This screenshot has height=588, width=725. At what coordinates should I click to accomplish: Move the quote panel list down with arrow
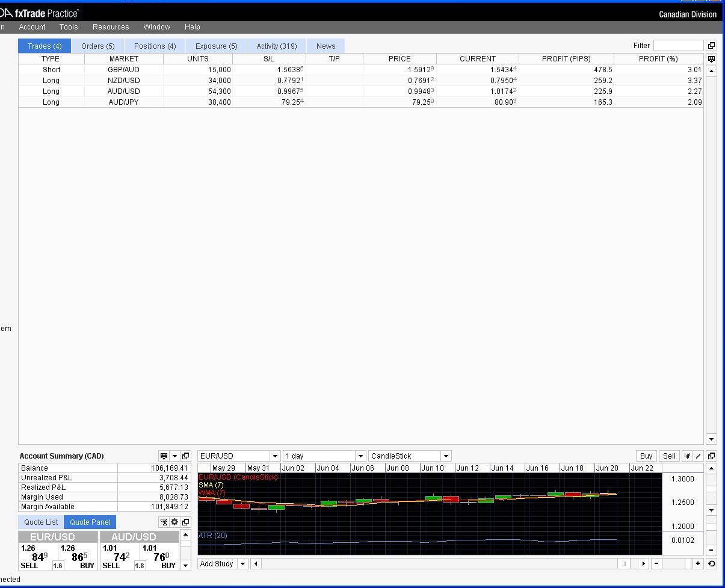click(x=185, y=565)
